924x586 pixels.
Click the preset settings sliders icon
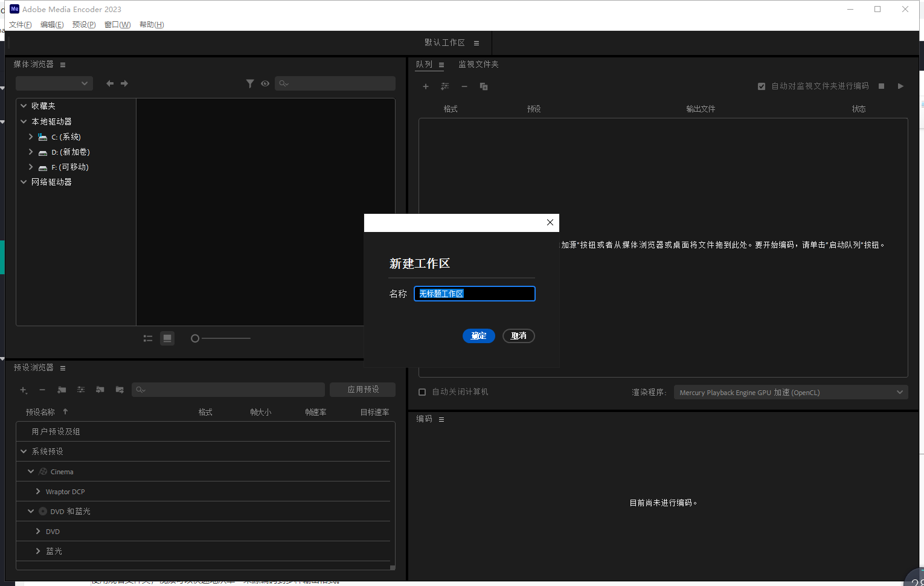click(81, 390)
